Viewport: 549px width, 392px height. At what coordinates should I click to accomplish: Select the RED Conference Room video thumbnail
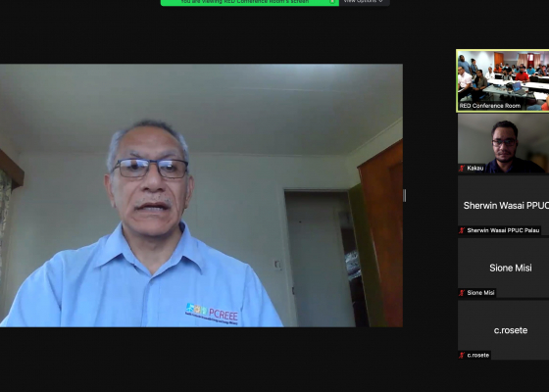coord(503,80)
